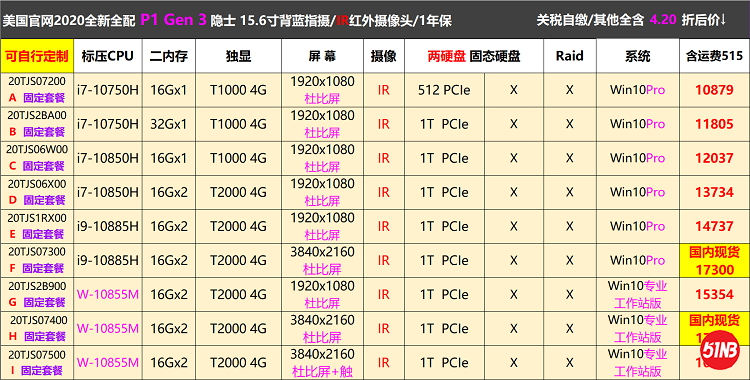Viewport: 750px width, 380px height.
Task: Select model code 20TJS07500
Action: coord(37,354)
